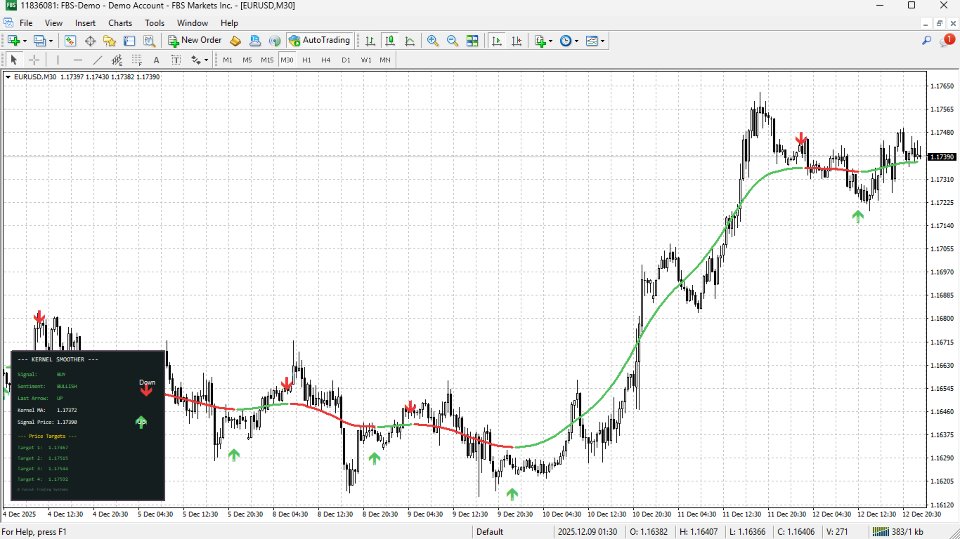This screenshot has height=539, width=960.
Task: Switch chart to Candlesticks mode
Action: click(x=389, y=40)
